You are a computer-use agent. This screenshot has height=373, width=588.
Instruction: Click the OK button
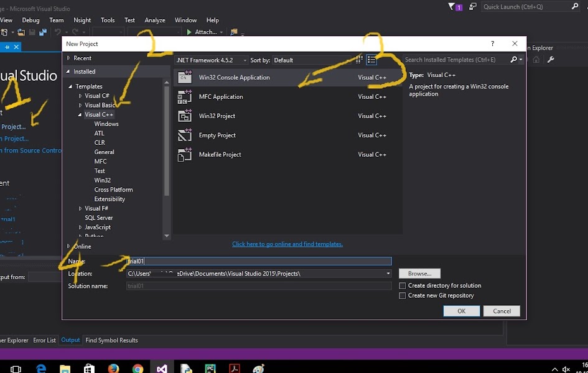[461, 311]
